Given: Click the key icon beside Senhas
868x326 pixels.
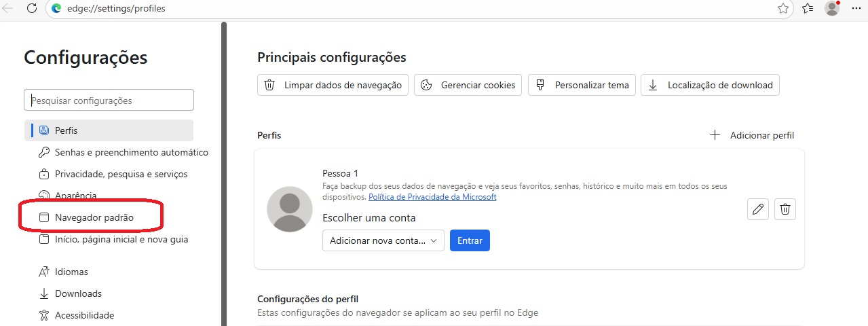Looking at the screenshot, I should [x=44, y=152].
